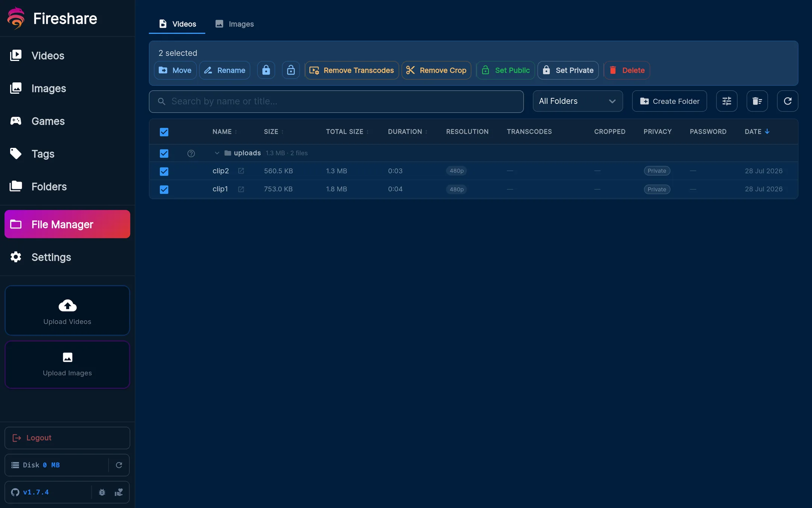This screenshot has width=812, height=508.
Task: Deselect the clip2 row checkbox
Action: 164,172
